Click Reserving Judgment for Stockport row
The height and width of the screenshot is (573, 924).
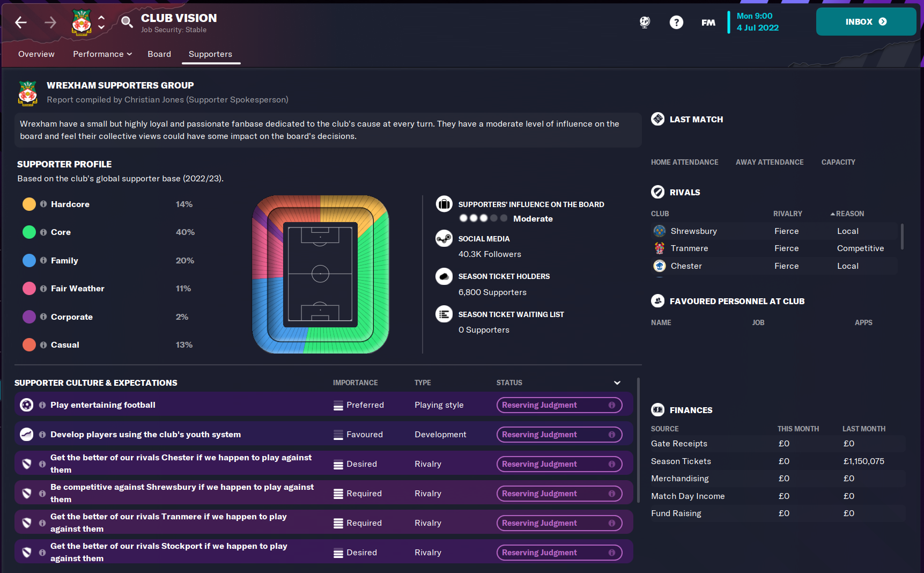(559, 553)
